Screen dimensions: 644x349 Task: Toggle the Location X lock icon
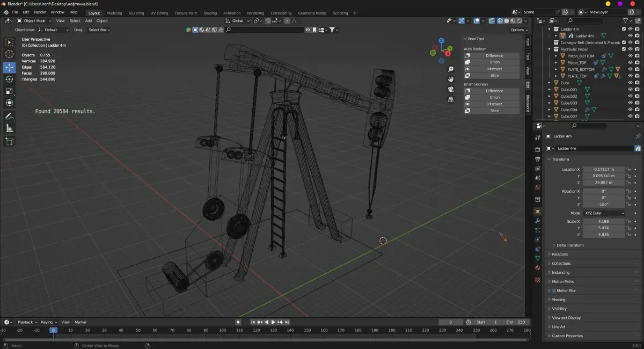628,169
